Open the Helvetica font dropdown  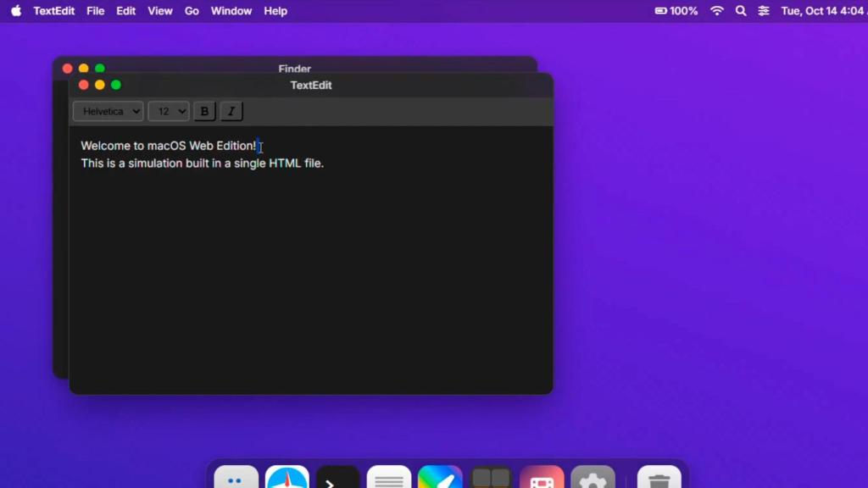pyautogui.click(x=107, y=111)
